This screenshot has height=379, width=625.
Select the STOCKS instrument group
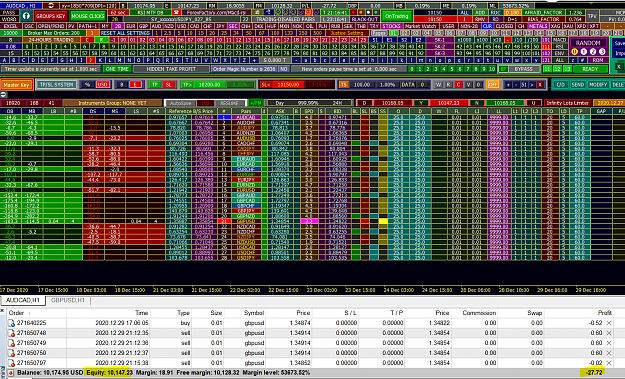(391, 26)
